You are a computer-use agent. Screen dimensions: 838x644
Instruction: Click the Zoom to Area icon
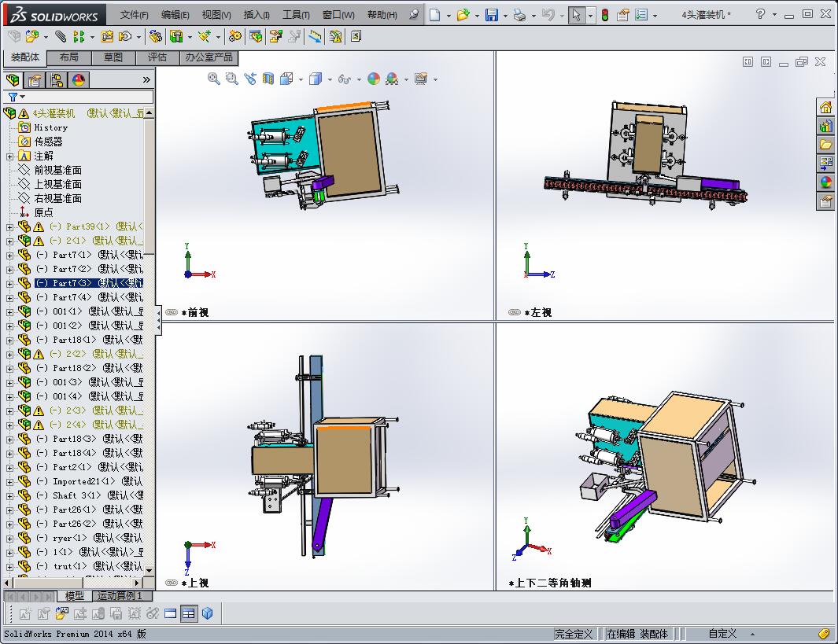coord(231,79)
